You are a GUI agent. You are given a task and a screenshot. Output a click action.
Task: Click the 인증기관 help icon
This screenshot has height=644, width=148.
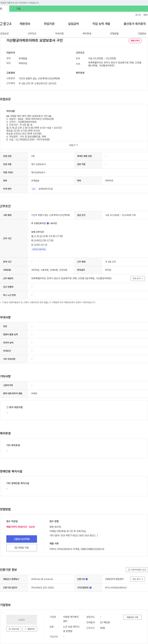[x=87, y=579]
